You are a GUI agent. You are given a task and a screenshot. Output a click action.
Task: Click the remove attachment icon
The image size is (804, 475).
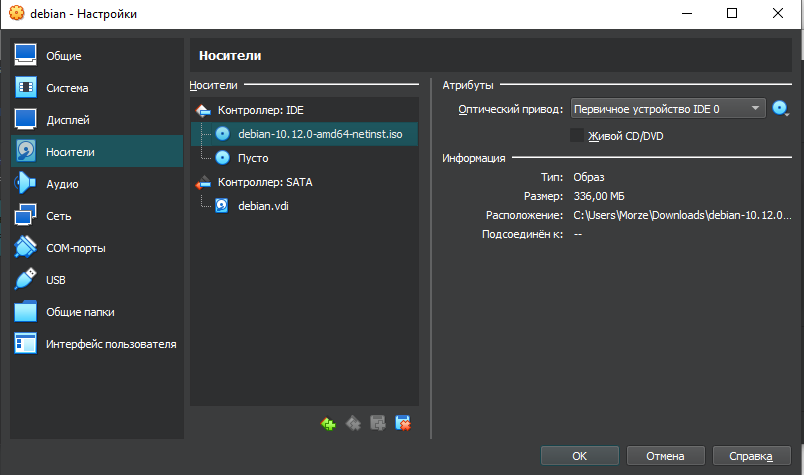point(403,424)
